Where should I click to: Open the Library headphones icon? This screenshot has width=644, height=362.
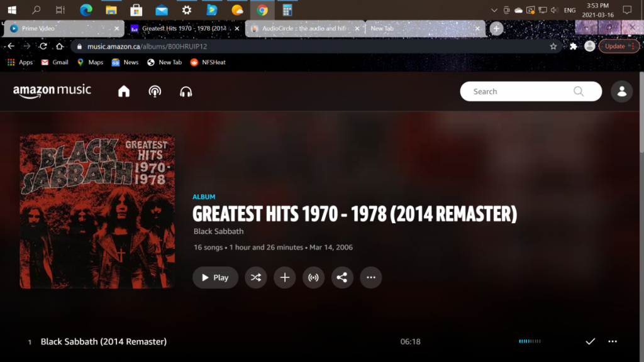[x=186, y=91]
